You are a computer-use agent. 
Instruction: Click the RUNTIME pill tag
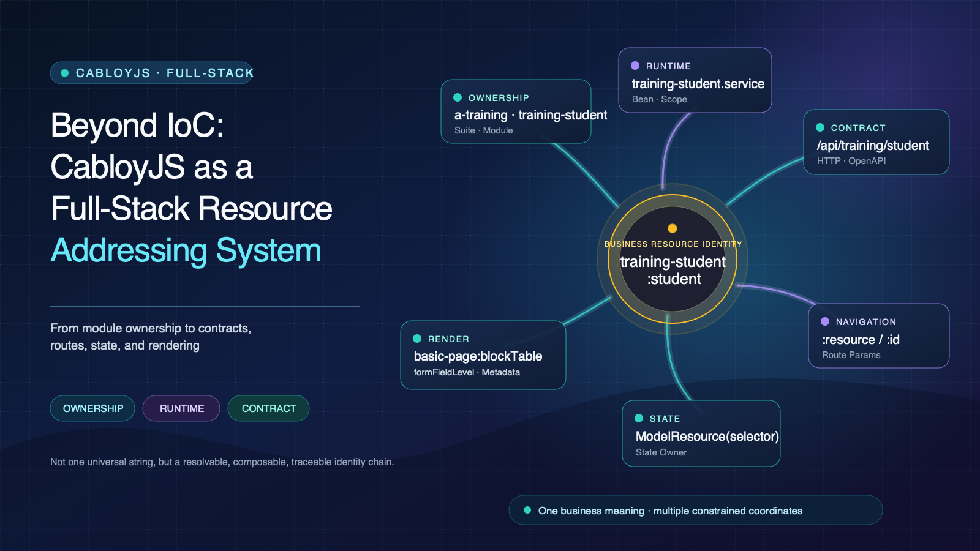pos(181,408)
